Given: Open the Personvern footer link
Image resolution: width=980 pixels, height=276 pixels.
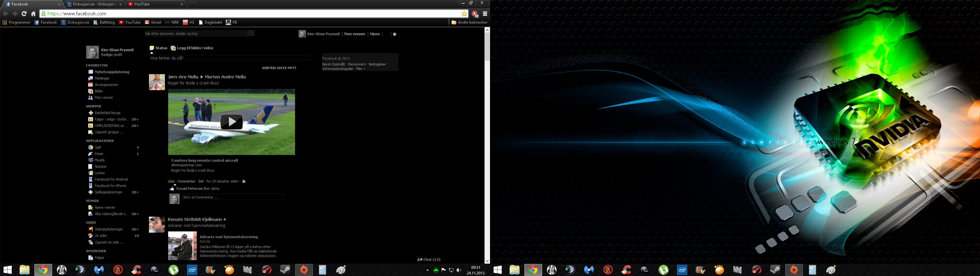Looking at the screenshot, I should click(x=357, y=64).
